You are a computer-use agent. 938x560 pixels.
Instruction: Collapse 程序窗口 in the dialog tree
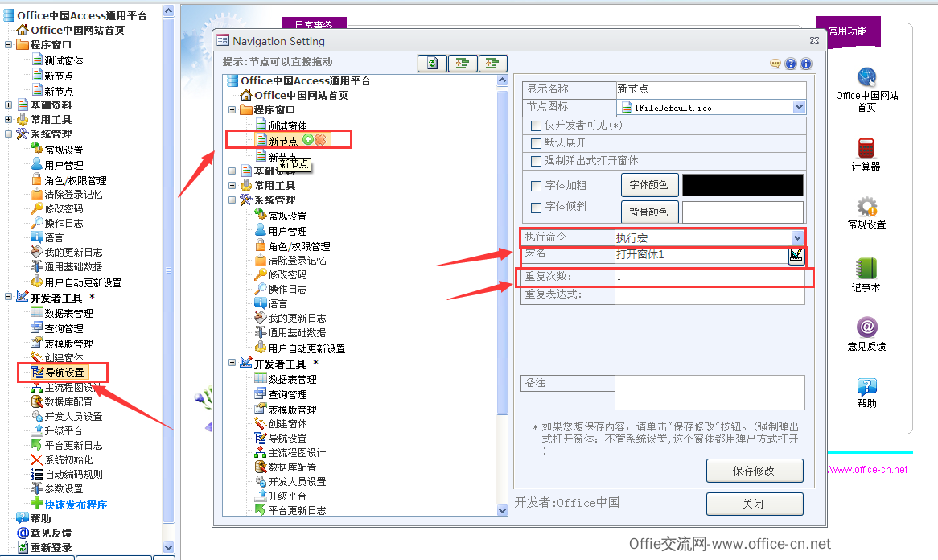point(232,110)
